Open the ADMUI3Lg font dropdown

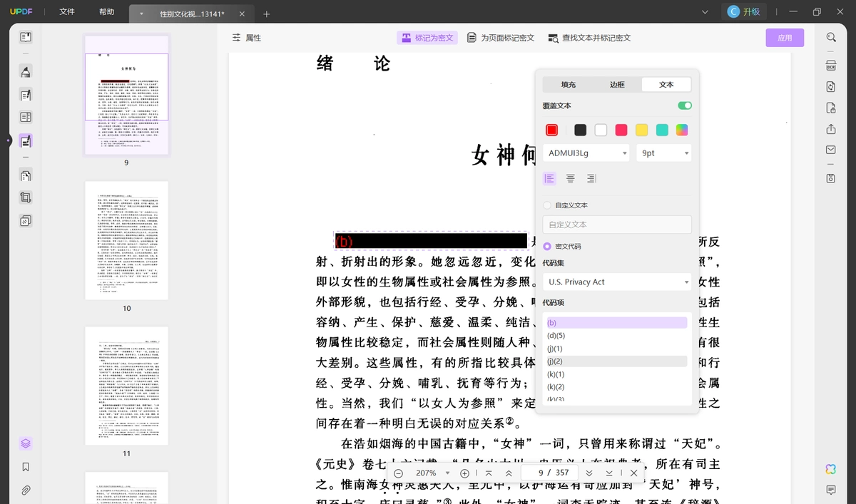(x=586, y=153)
